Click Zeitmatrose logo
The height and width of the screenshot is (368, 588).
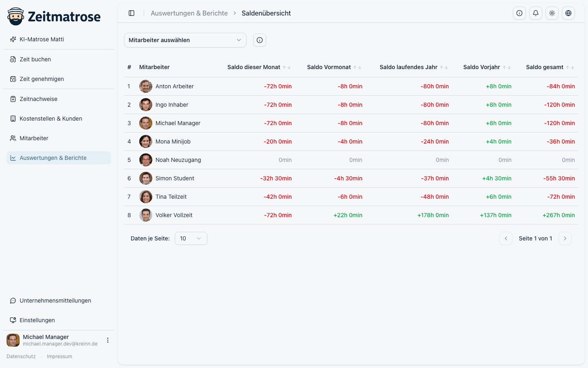point(54,16)
